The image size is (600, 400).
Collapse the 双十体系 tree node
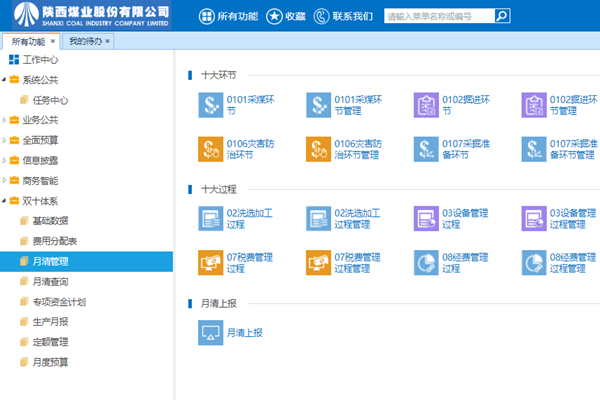point(5,201)
